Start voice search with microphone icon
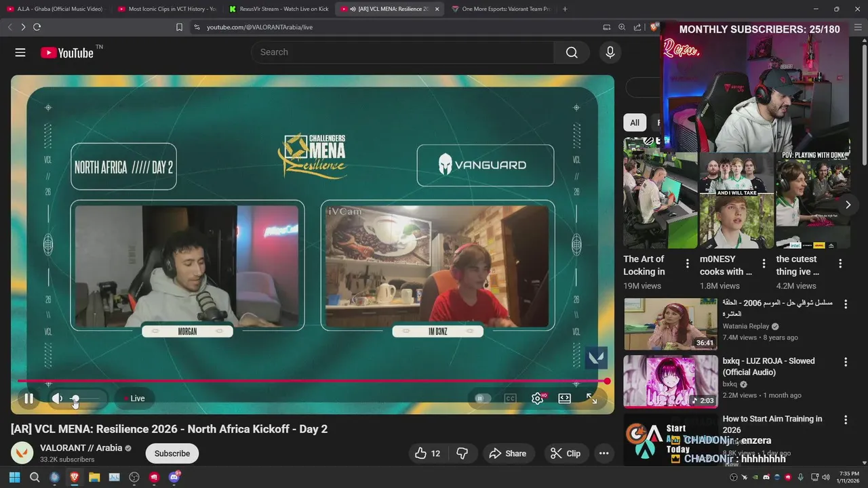Image resolution: width=868 pixels, height=488 pixels. (610, 52)
